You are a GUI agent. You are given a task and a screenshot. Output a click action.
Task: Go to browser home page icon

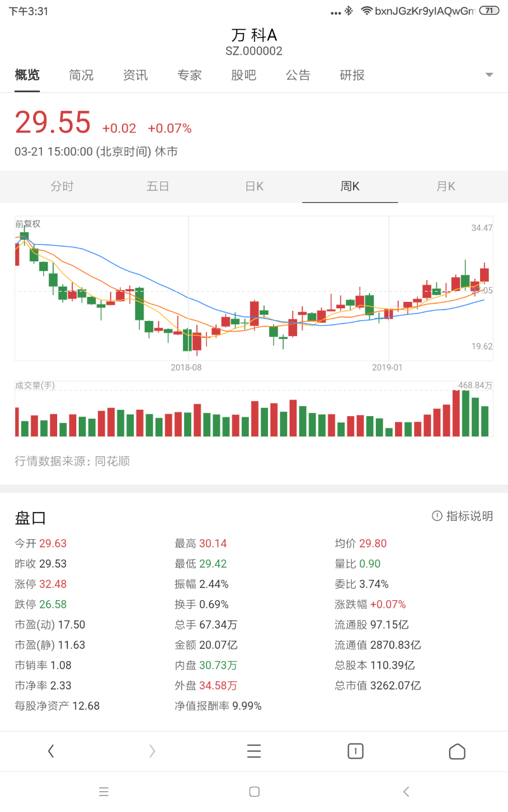click(457, 752)
